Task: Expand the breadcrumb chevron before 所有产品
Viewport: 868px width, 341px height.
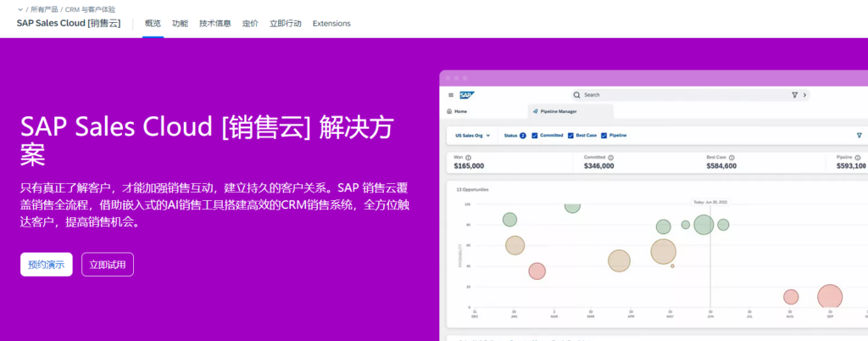Action: (x=20, y=9)
